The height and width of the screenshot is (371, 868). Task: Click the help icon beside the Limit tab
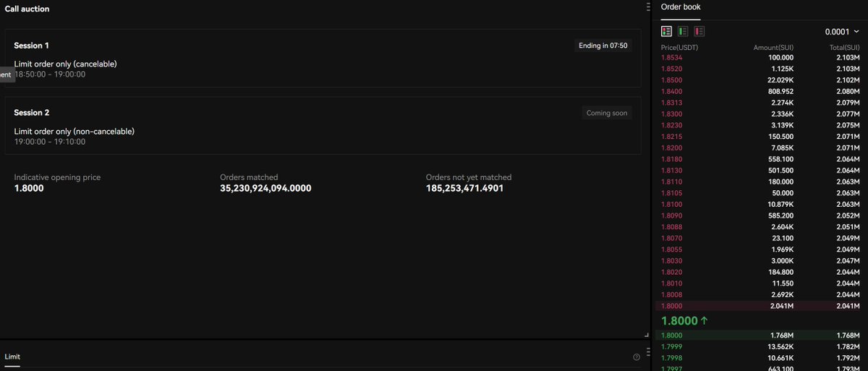pyautogui.click(x=637, y=357)
